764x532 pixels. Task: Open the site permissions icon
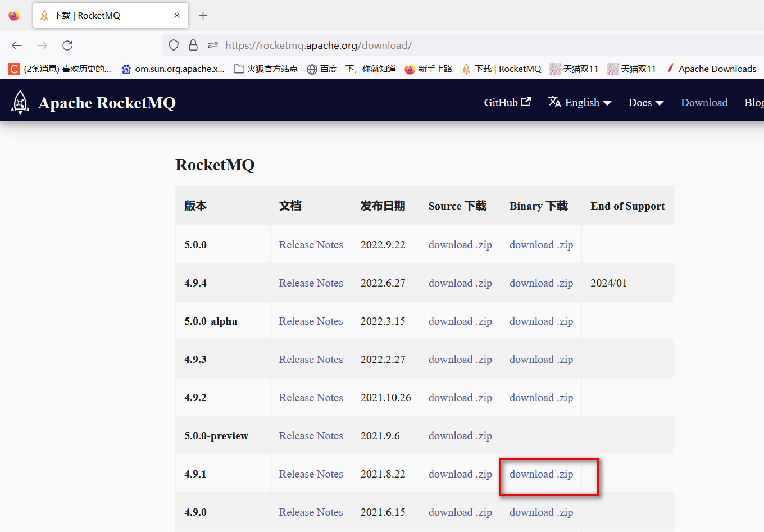pos(213,46)
